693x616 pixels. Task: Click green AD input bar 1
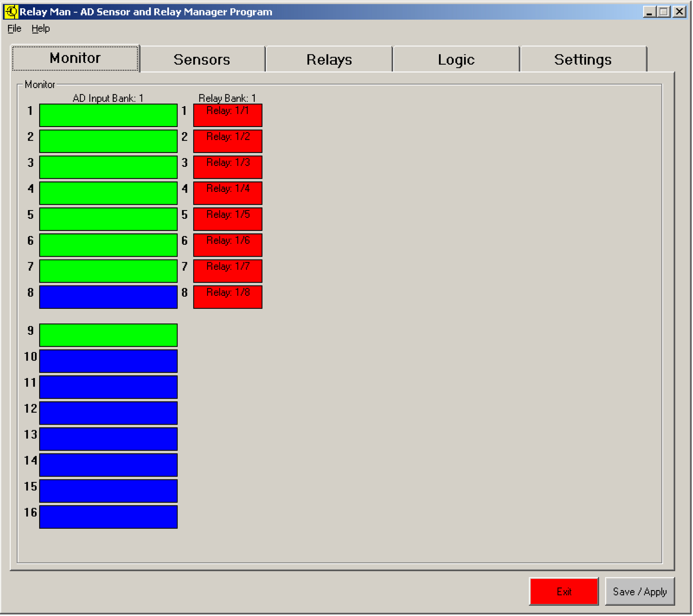point(108,115)
